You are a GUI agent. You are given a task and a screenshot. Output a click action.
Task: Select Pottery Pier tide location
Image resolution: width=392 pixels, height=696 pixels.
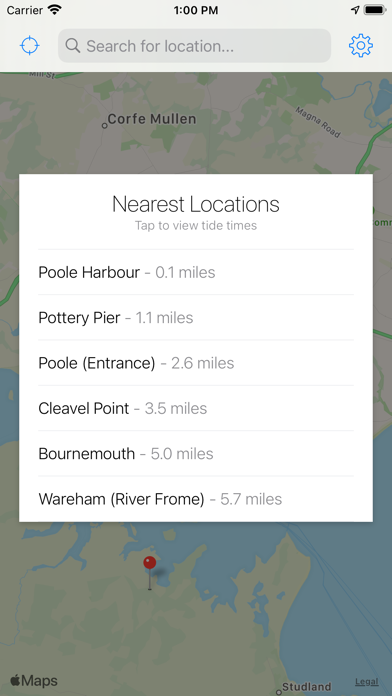point(196,317)
